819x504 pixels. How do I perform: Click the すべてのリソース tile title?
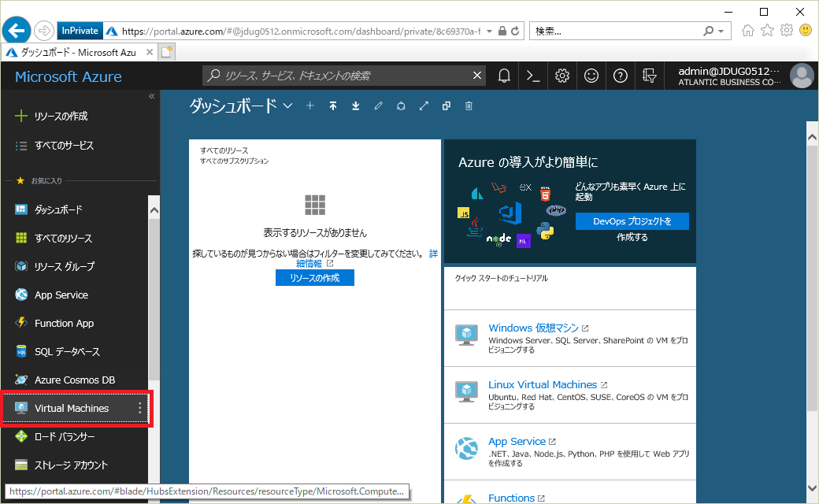click(224, 150)
